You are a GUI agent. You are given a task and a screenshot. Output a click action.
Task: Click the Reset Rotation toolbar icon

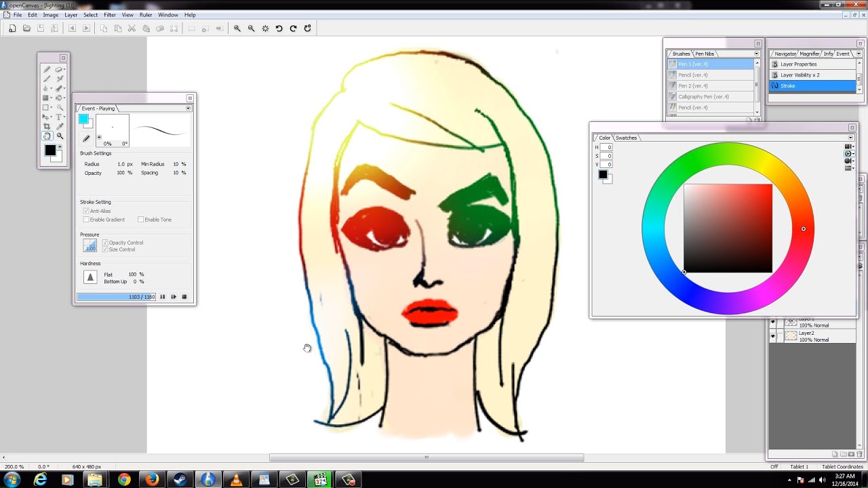pyautogui.click(x=308, y=28)
